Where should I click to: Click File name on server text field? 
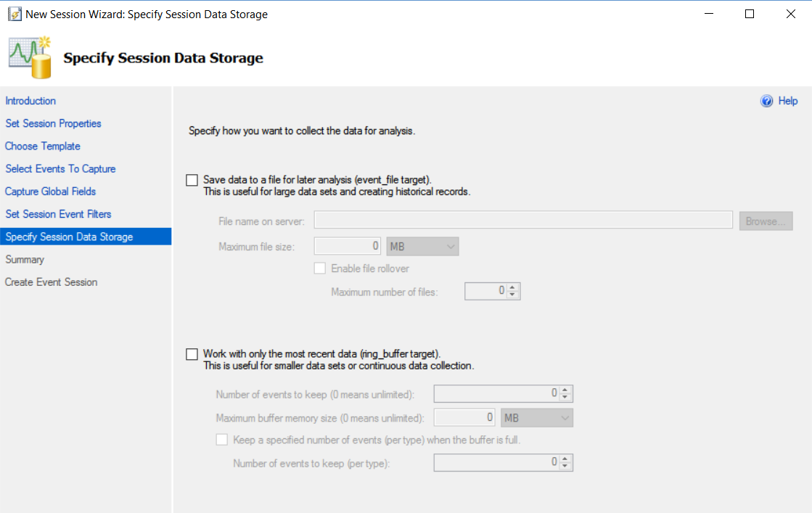522,221
